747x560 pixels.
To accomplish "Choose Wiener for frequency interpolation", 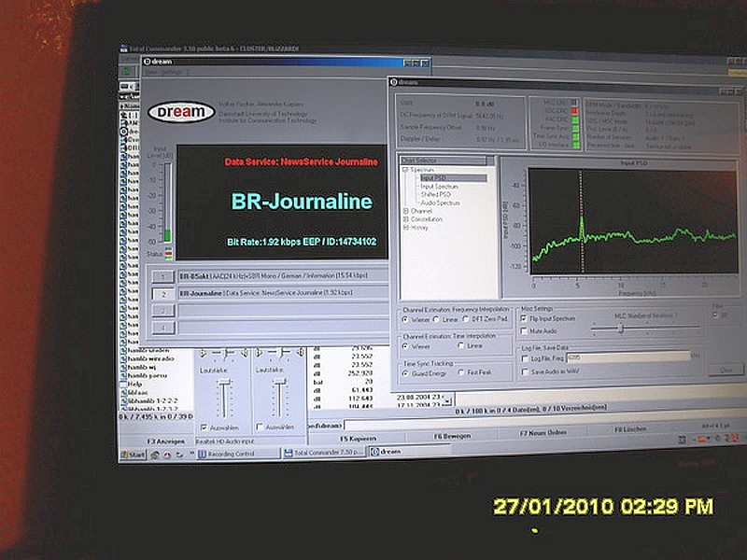I will tap(405, 319).
